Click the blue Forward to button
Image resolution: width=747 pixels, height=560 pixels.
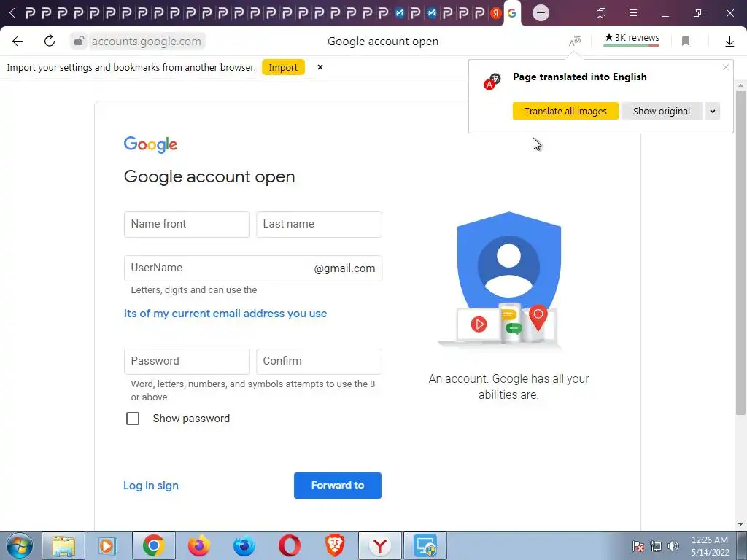(338, 485)
